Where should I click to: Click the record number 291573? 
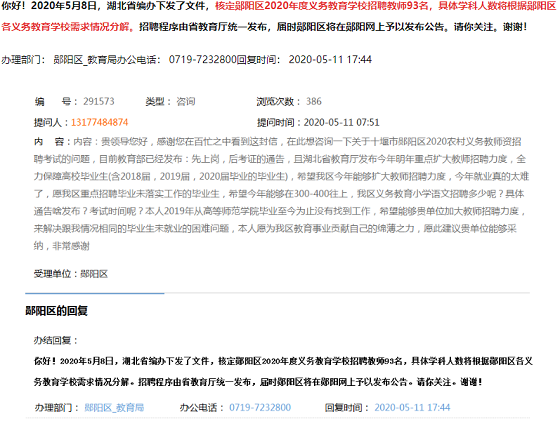tap(99, 101)
